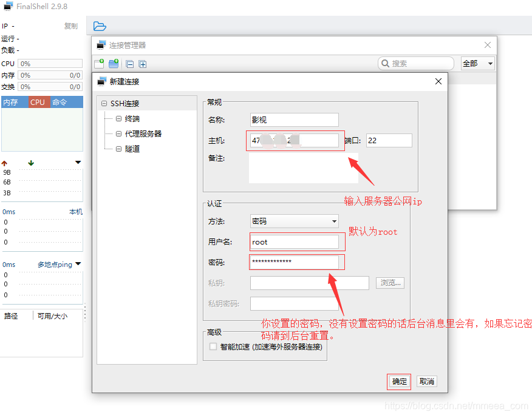Open the connection manager folder icon
This screenshot has width=532, height=415.
[x=100, y=26]
